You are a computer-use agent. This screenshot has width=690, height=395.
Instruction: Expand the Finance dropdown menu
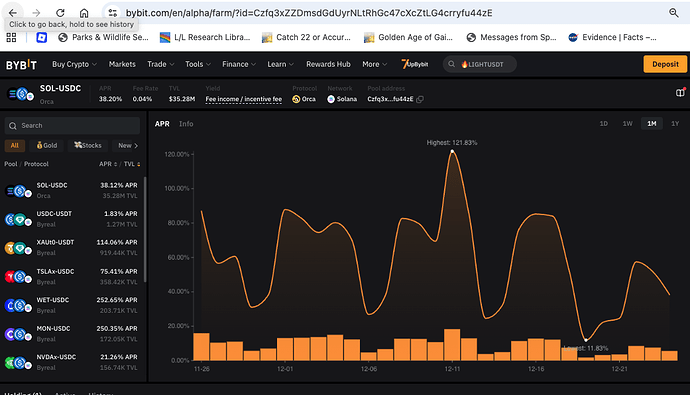point(239,64)
